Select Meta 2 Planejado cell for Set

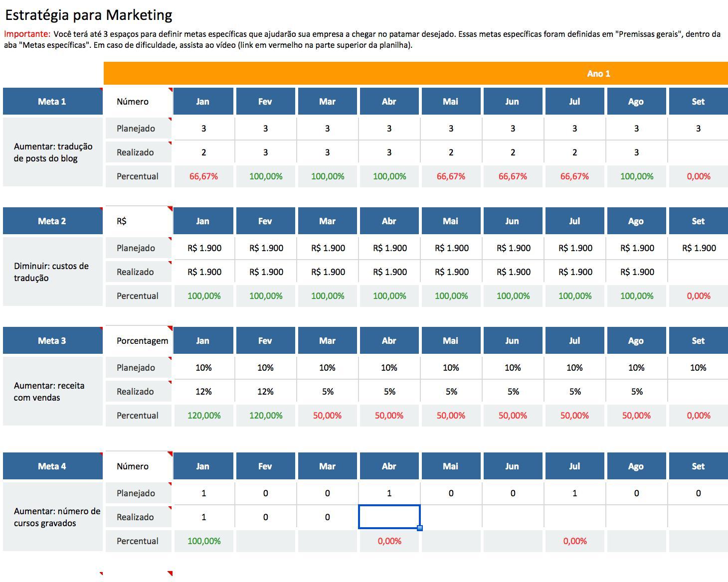click(x=698, y=248)
